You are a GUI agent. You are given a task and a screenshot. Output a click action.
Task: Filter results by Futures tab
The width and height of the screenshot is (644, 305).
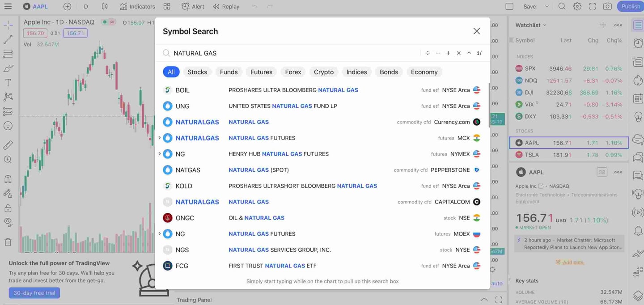pyautogui.click(x=261, y=72)
